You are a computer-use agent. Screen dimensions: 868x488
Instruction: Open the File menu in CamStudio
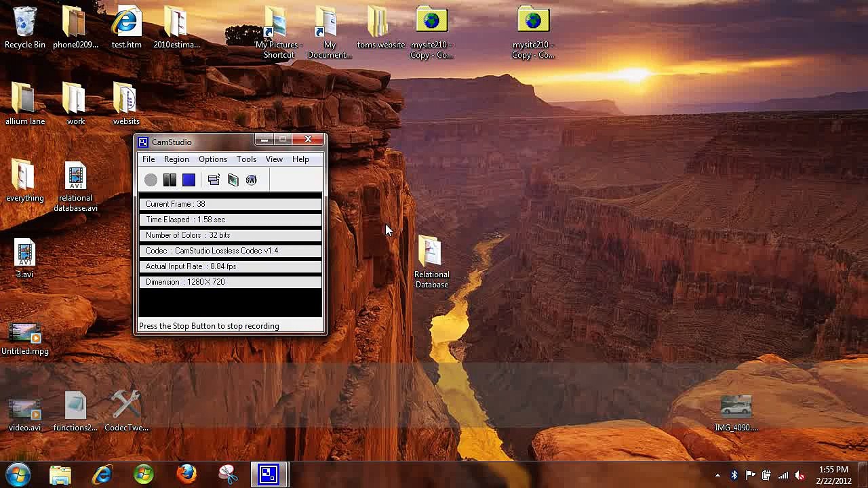[149, 159]
